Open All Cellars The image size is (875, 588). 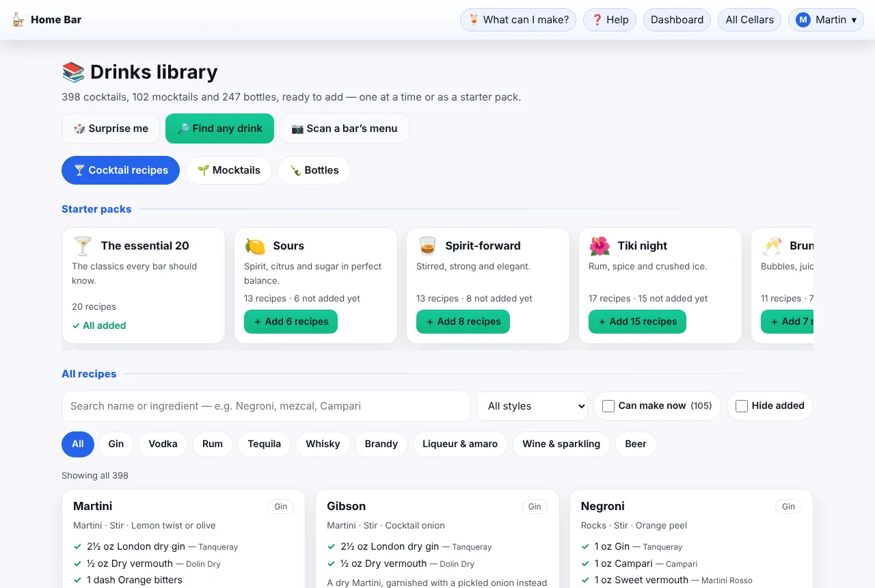749,20
